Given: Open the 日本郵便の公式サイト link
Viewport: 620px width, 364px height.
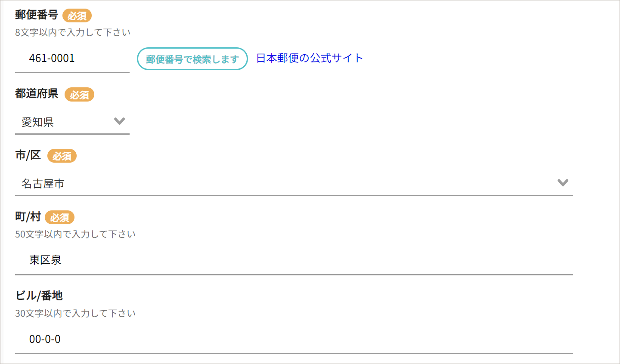Looking at the screenshot, I should [310, 58].
